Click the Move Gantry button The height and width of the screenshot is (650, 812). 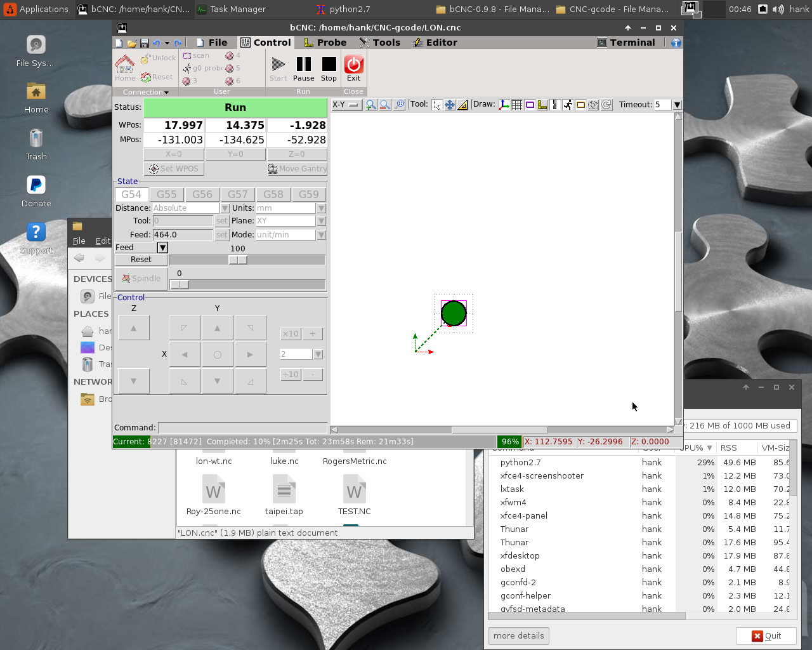point(297,169)
